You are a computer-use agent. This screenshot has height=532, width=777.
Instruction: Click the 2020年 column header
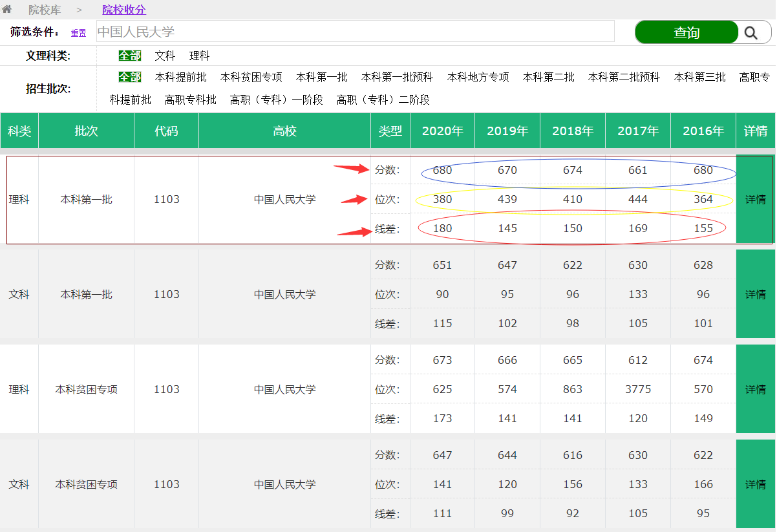[x=442, y=131]
